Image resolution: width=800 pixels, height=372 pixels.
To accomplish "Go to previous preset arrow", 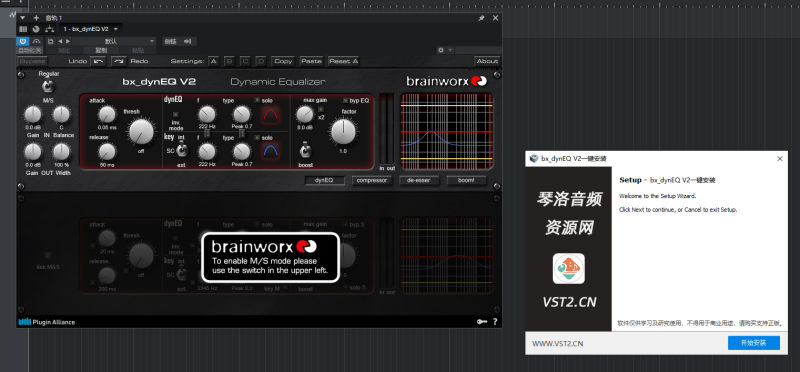I will pos(60,41).
